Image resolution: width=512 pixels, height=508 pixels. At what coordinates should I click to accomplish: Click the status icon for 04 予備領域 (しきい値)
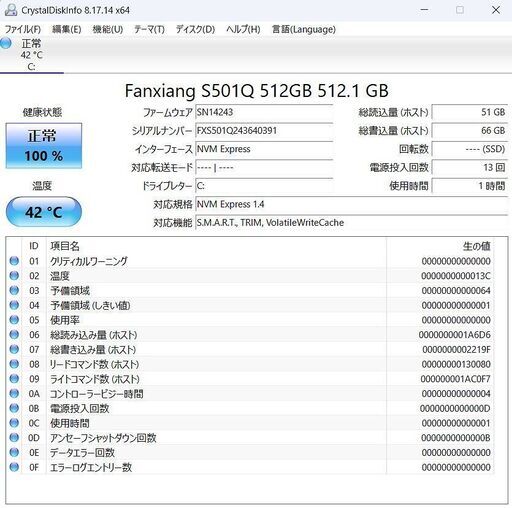(14, 305)
